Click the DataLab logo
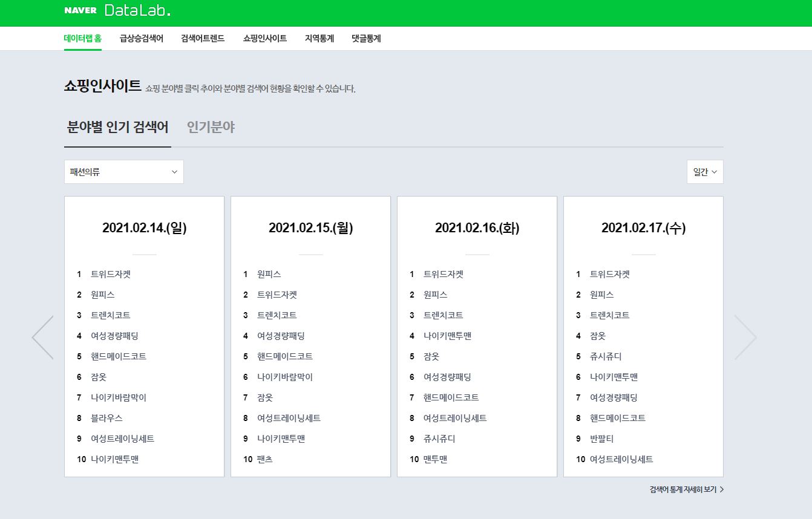The height and width of the screenshot is (519, 812). [137, 10]
